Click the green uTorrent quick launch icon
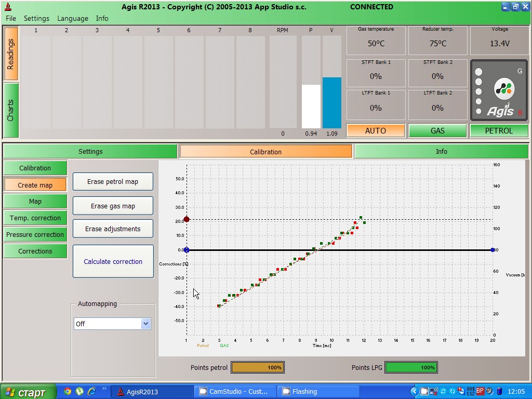Viewport: 532px width, 399px height. click(79, 391)
